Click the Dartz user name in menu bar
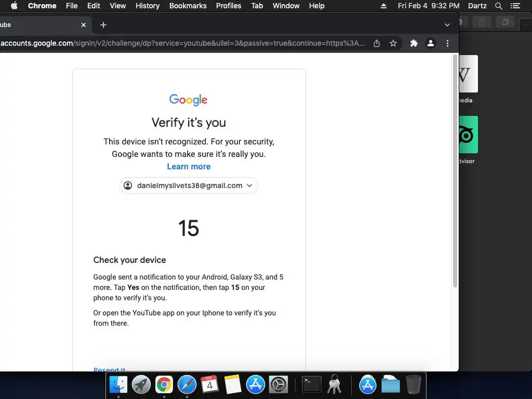Screen dimensions: 532x399 tap(477, 6)
